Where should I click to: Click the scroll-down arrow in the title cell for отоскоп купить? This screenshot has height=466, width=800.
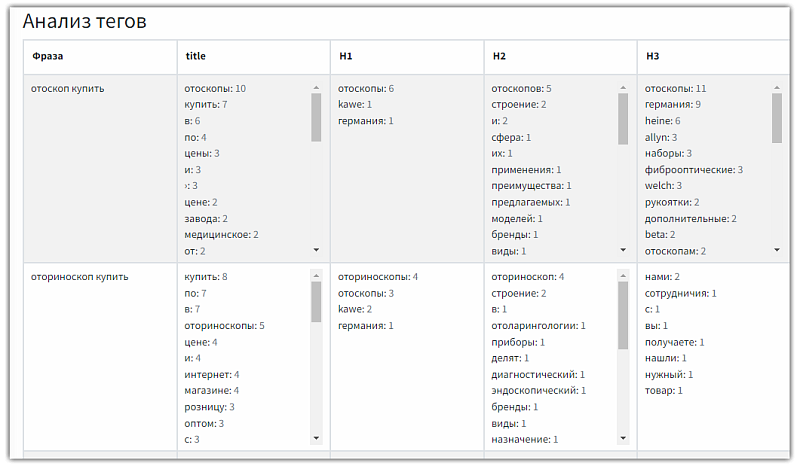click(x=316, y=250)
